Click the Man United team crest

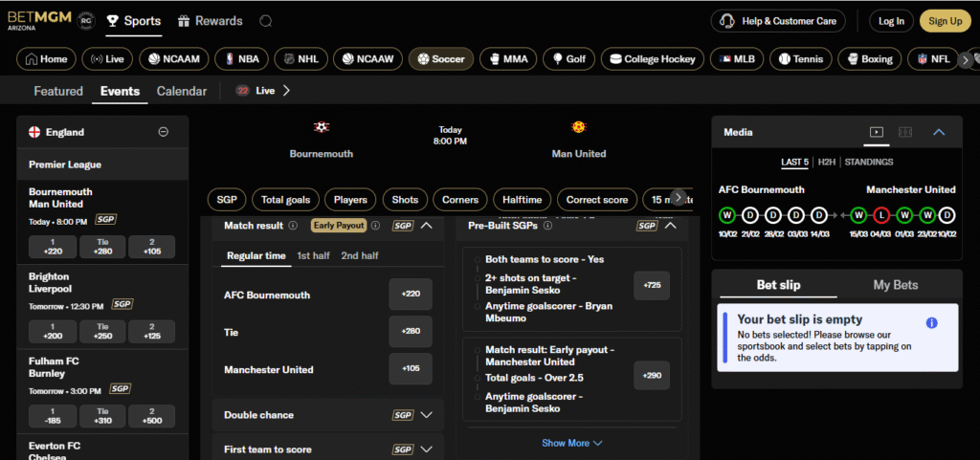(579, 127)
